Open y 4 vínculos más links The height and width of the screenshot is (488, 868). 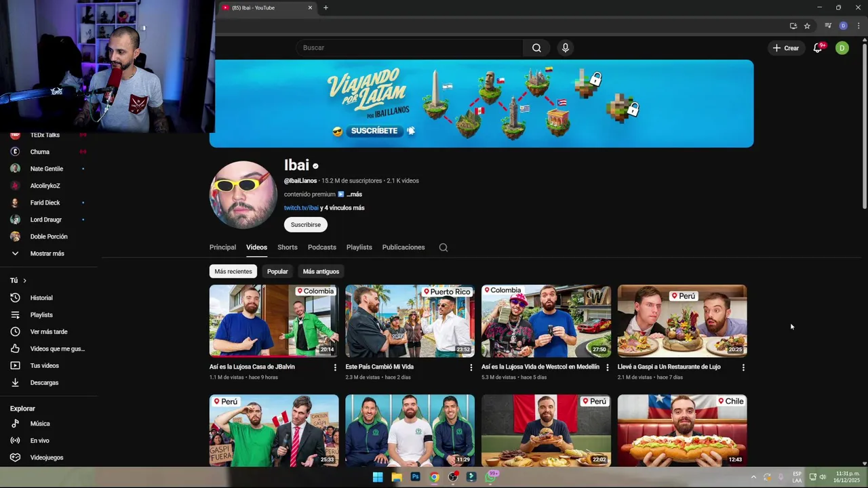coord(342,208)
